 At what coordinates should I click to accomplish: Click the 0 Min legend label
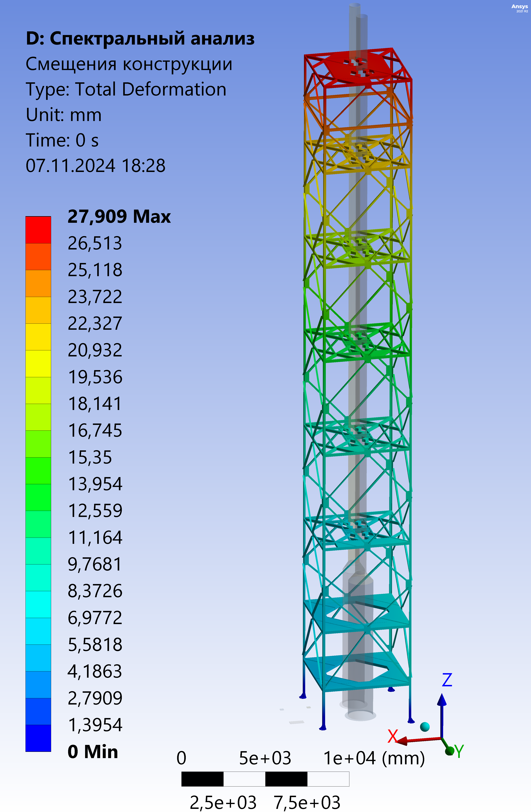(x=93, y=752)
